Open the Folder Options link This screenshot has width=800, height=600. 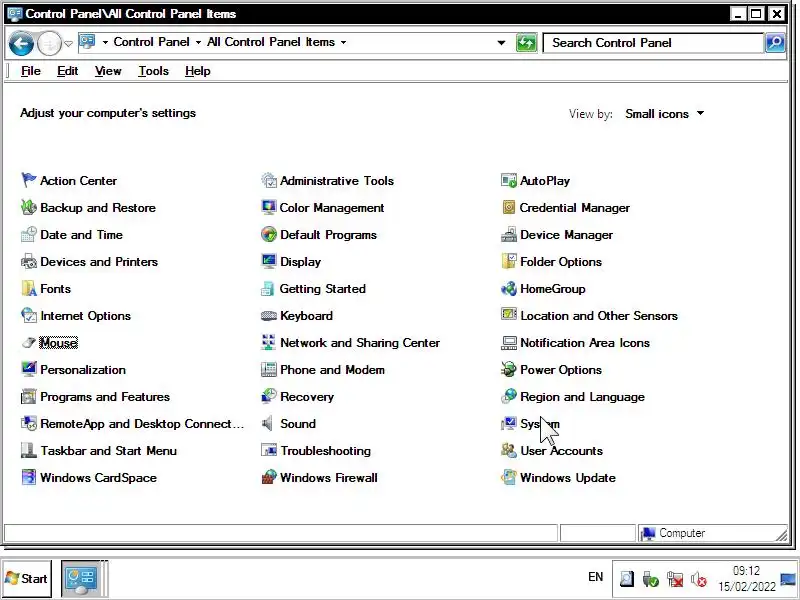[x=561, y=262]
